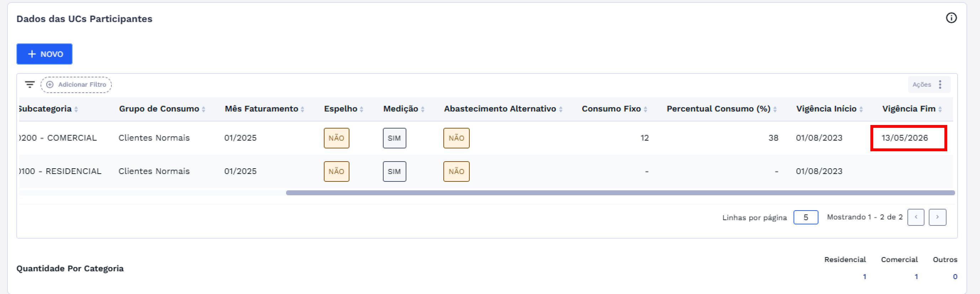Click the Medição column header
The height and width of the screenshot is (294, 980).
(x=400, y=109)
